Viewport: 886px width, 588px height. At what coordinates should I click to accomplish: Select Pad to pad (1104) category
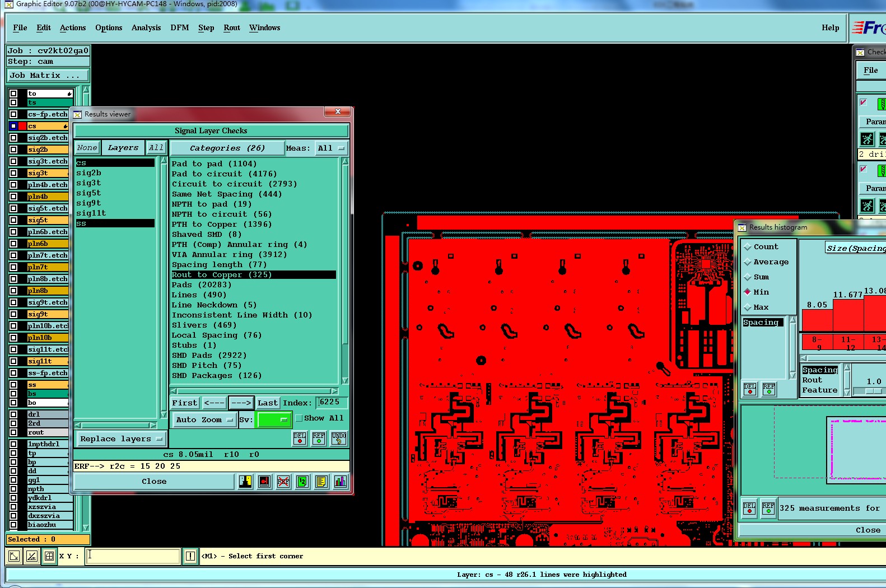214,164
